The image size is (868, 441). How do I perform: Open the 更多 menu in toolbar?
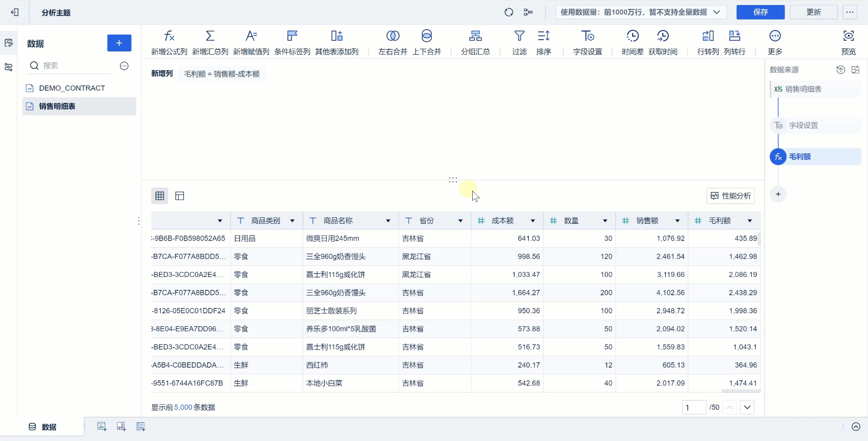pyautogui.click(x=775, y=42)
